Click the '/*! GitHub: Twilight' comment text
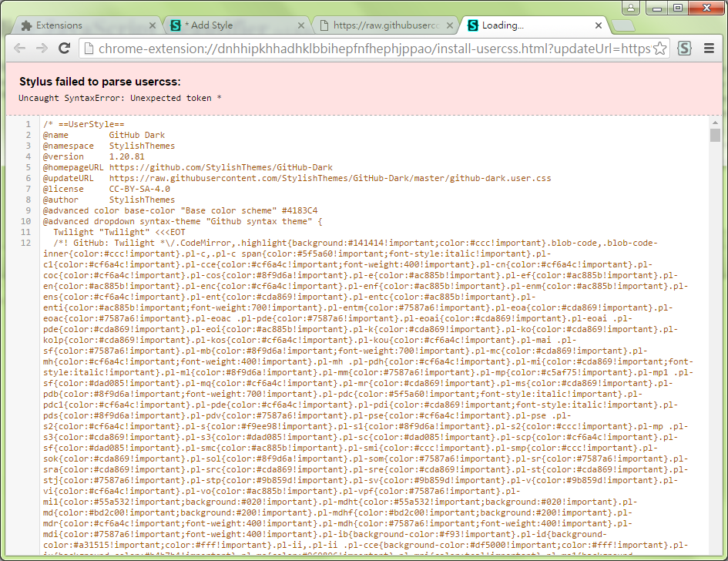728x561 pixels. 111,243
